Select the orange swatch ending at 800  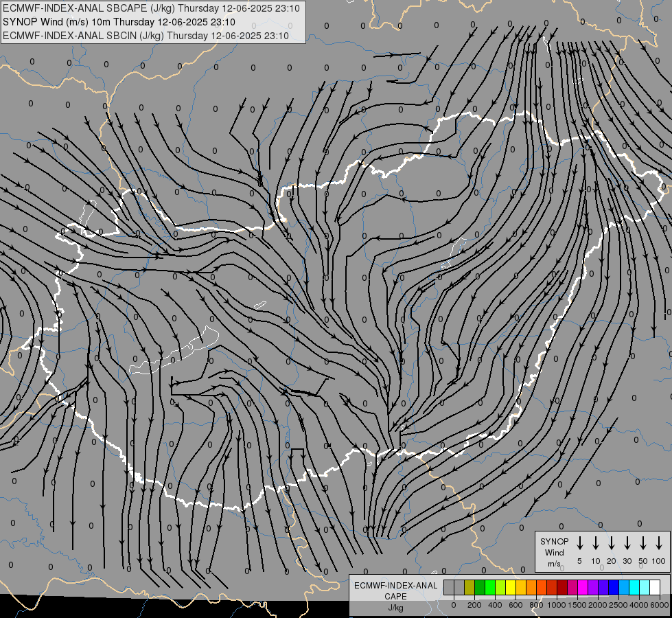(x=531, y=587)
